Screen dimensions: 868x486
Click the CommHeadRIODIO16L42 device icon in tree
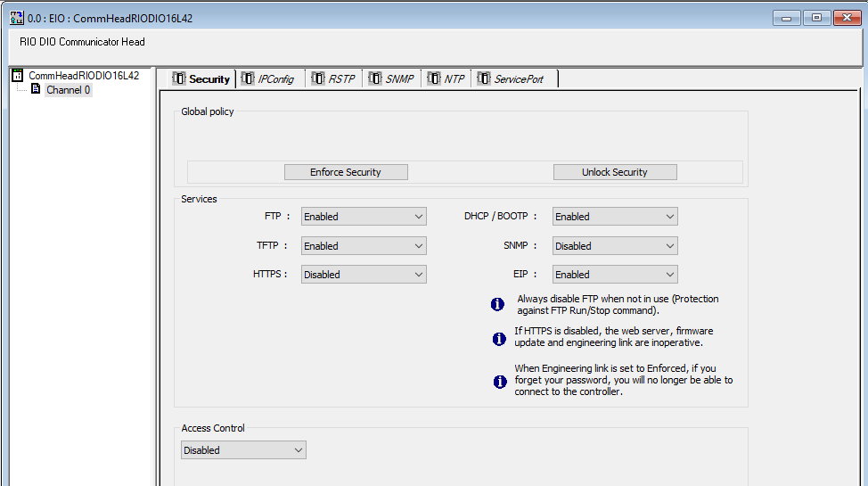[17, 76]
